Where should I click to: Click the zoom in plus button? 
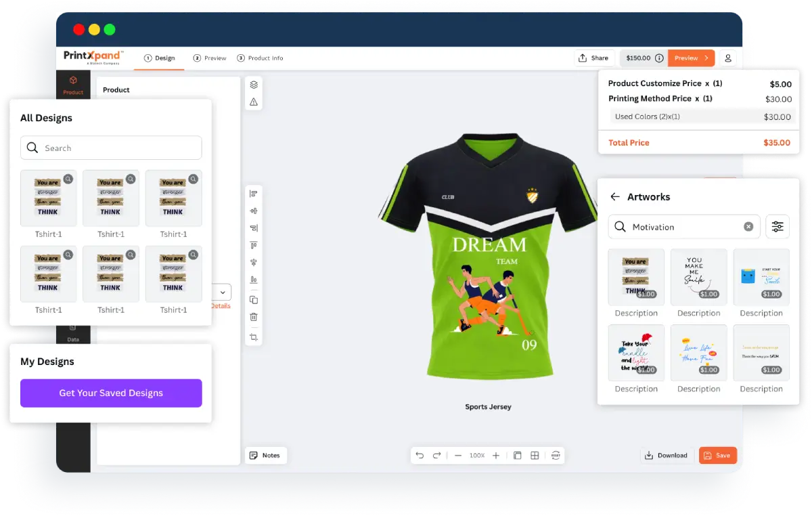click(496, 456)
